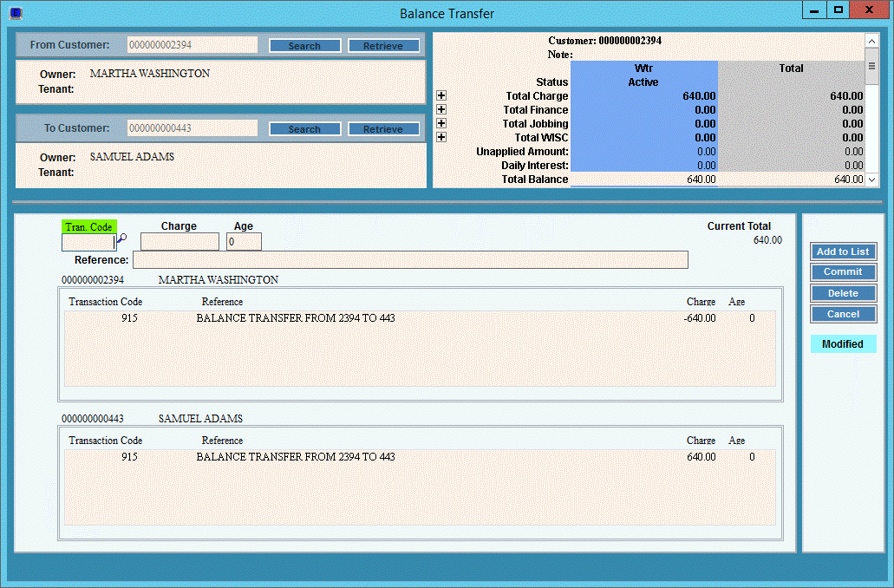The height and width of the screenshot is (588, 894).
Task: Click account number 000000000443 above second list
Action: pyautogui.click(x=93, y=419)
